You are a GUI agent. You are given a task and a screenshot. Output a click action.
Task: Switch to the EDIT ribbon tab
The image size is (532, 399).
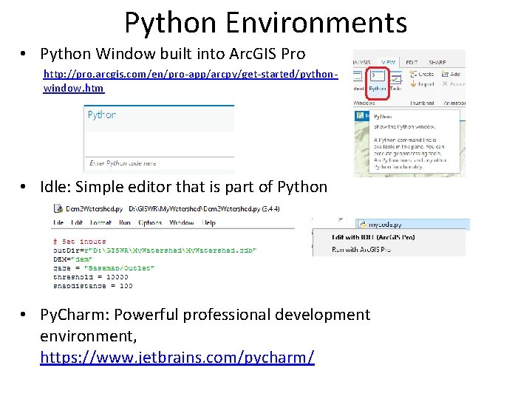(412, 62)
